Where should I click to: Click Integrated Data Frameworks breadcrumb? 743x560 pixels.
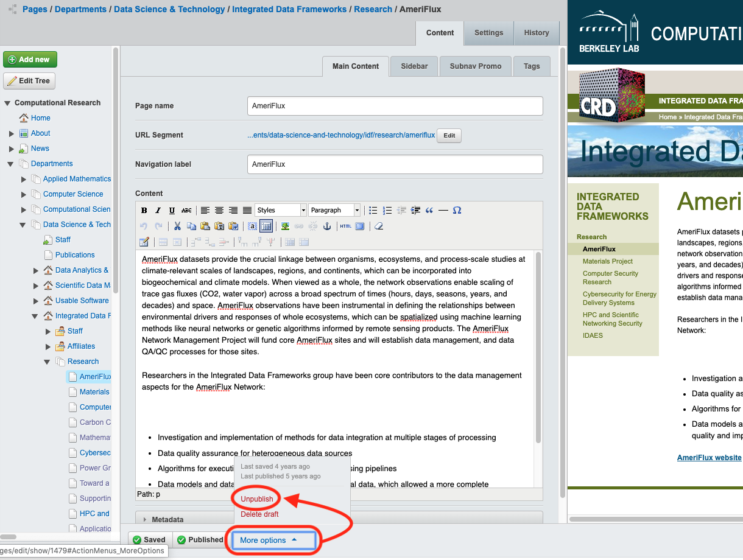(289, 9)
